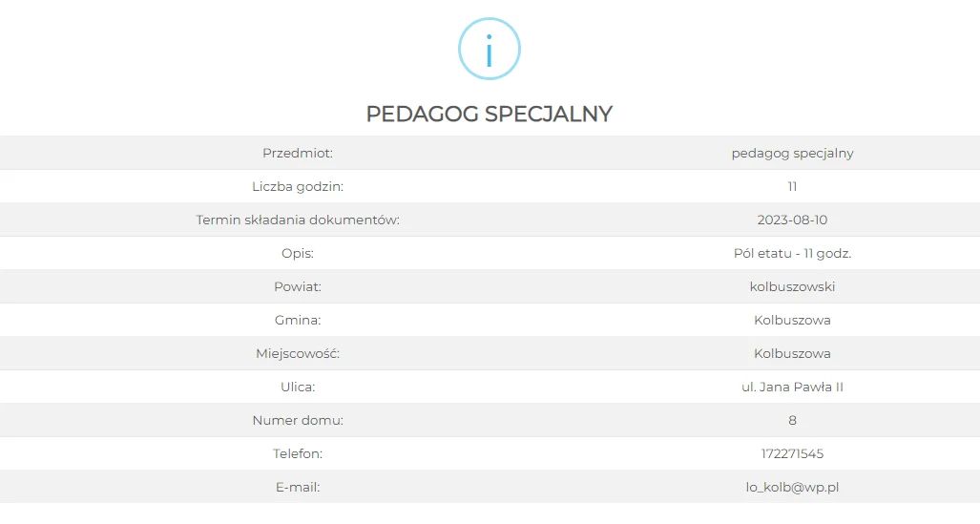Click the street ul. Jana Pawła II

pyautogui.click(x=792, y=388)
